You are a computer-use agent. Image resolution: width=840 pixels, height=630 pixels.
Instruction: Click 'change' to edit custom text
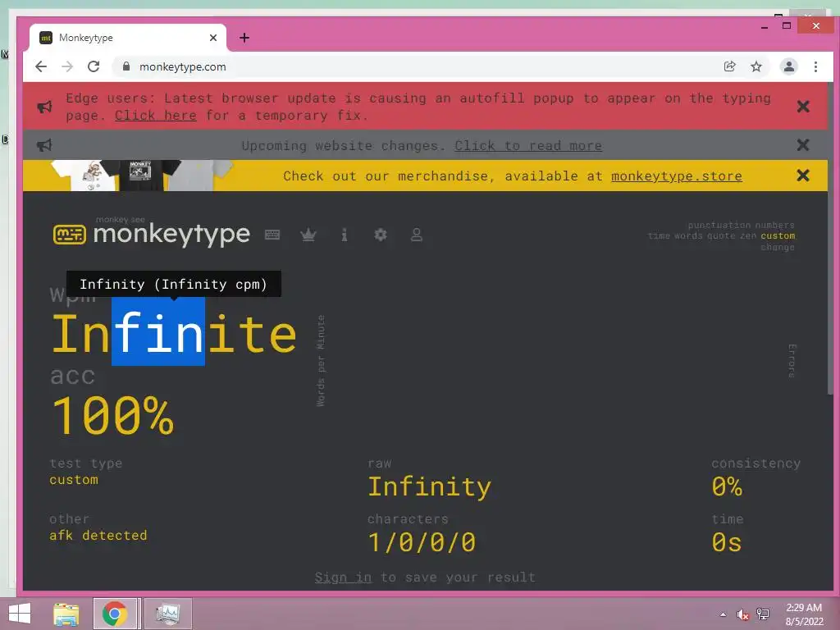[x=778, y=247]
